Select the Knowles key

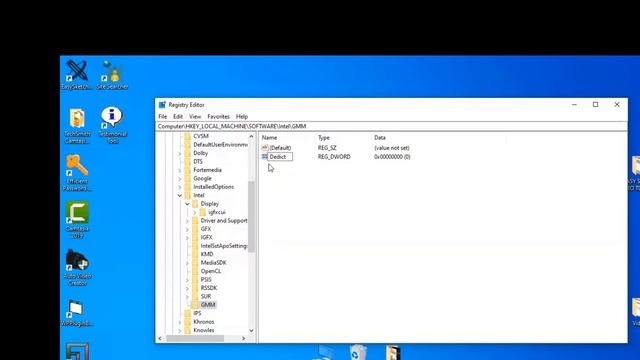pos(204,331)
